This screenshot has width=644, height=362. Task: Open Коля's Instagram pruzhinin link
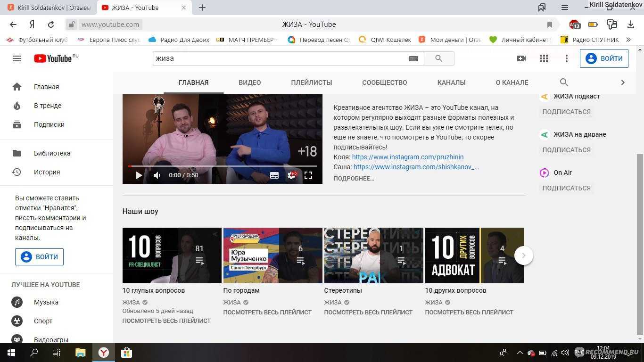click(x=407, y=157)
